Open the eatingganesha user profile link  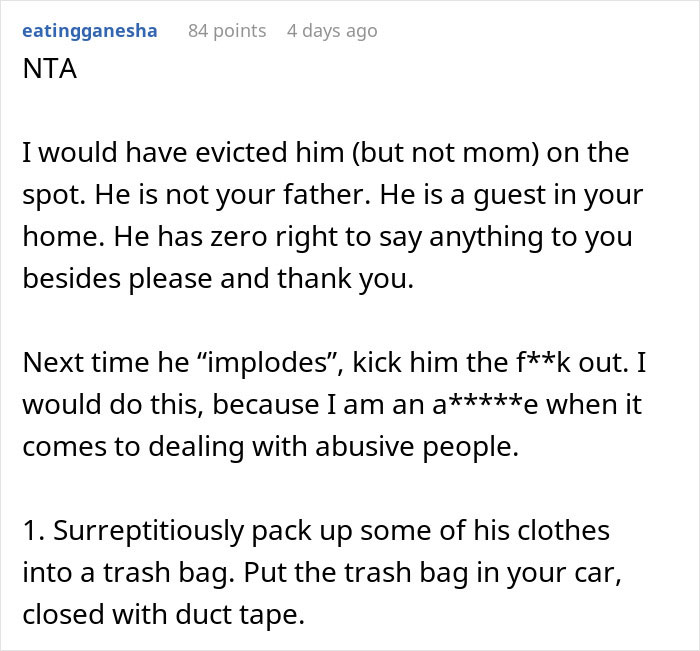click(89, 31)
